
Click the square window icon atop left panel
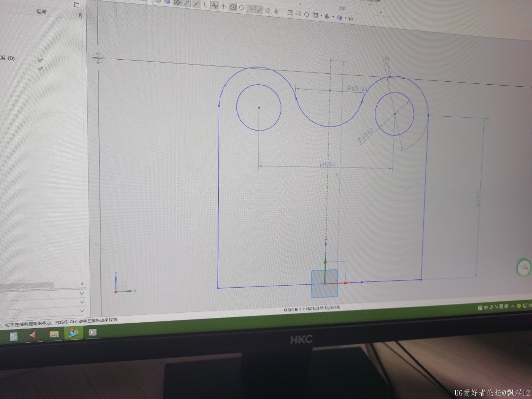coord(77,5)
